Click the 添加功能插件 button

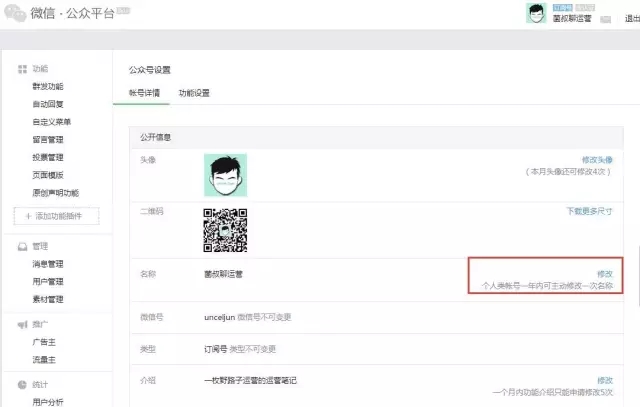pos(56,216)
